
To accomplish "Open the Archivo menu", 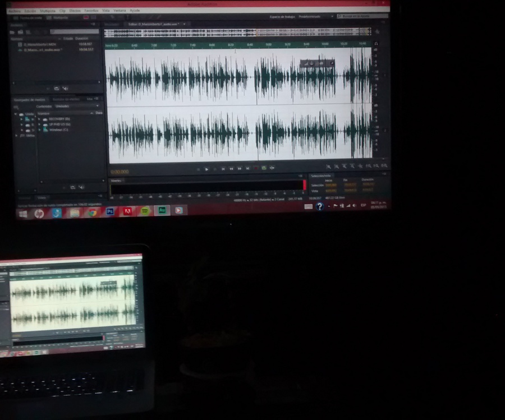I will coord(15,11).
